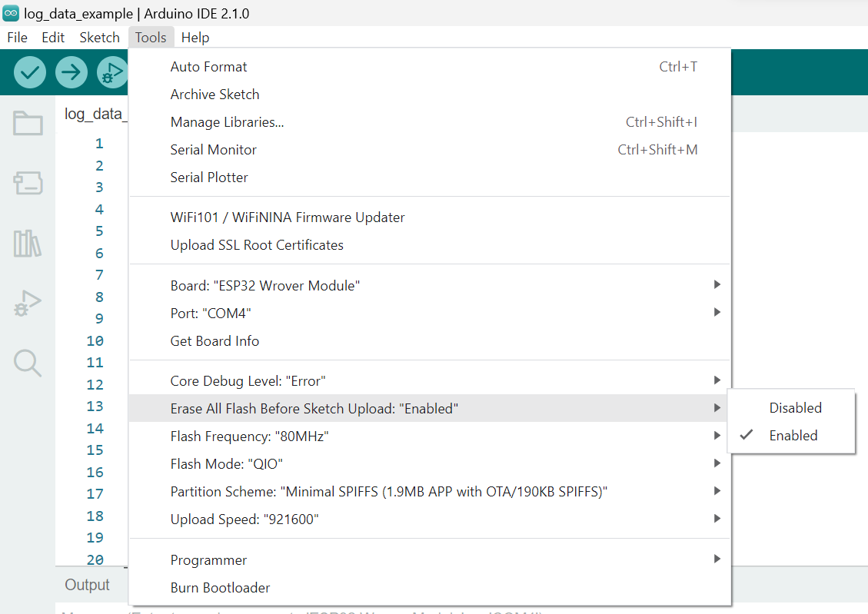This screenshot has height=614, width=868.
Task: Expand Partition Scheme Minimal SPIFFS submenu
Action: click(x=430, y=491)
